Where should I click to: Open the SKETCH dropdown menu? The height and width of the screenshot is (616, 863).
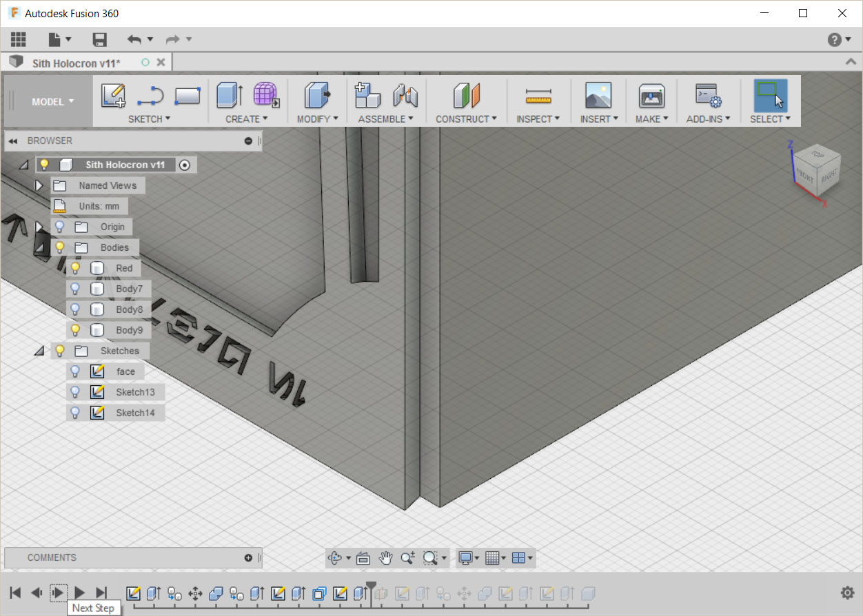click(x=149, y=119)
